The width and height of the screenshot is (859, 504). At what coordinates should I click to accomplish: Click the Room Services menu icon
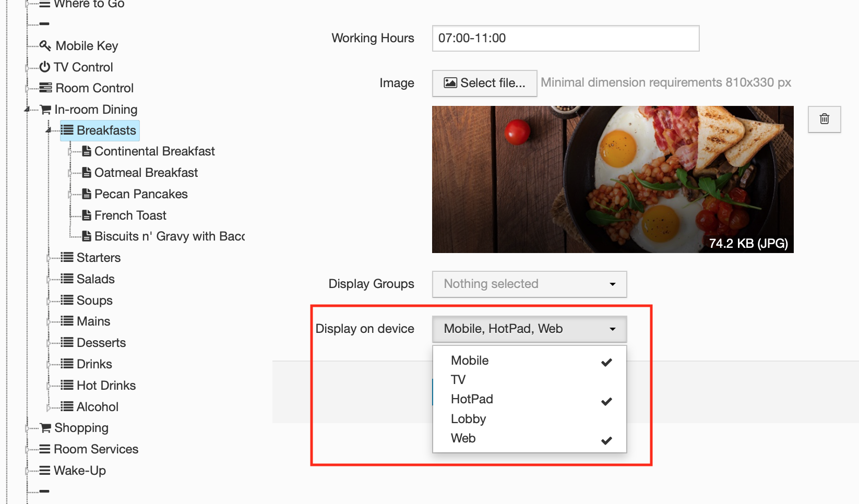pyautogui.click(x=45, y=449)
